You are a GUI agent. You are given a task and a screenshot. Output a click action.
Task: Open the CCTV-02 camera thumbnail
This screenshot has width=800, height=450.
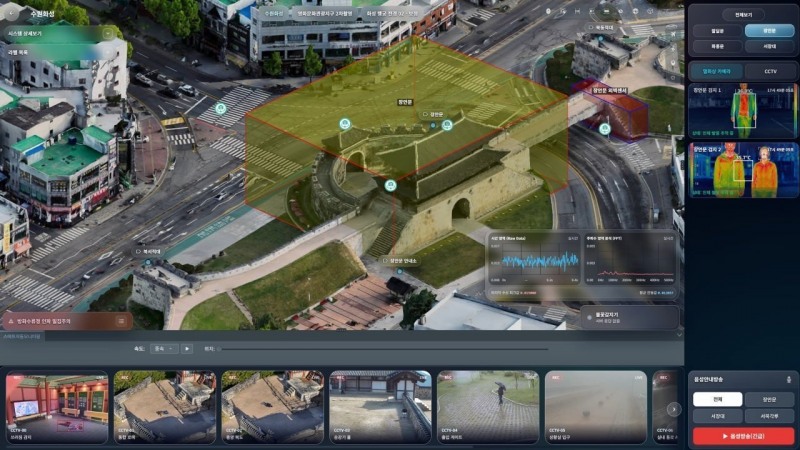pos(272,407)
